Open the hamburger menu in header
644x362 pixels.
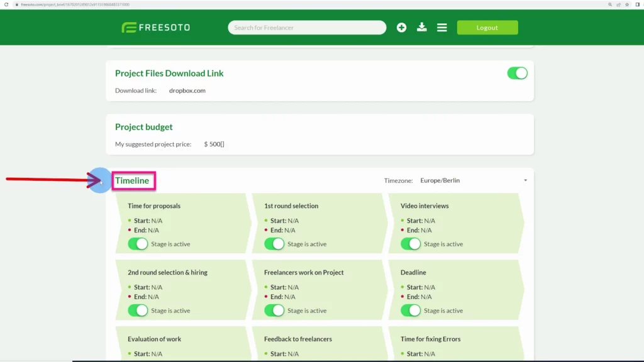[x=442, y=28]
